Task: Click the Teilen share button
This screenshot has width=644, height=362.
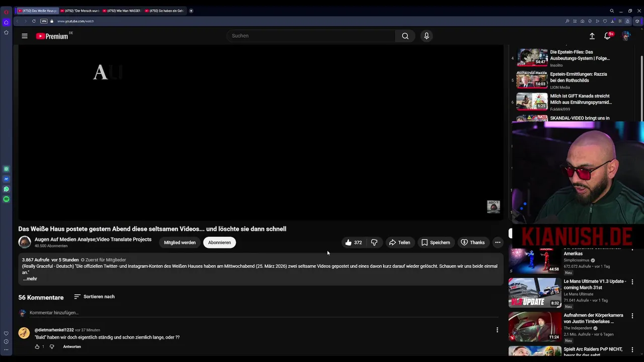Action: click(399, 242)
